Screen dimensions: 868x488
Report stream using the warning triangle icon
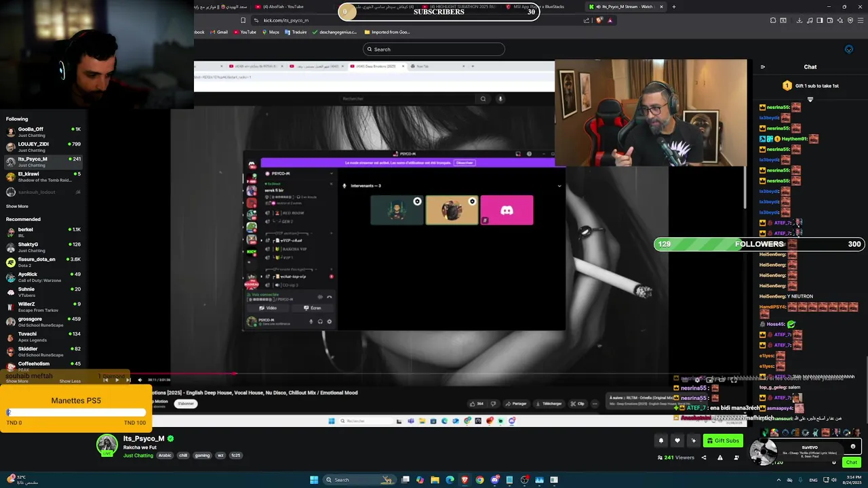click(719, 457)
